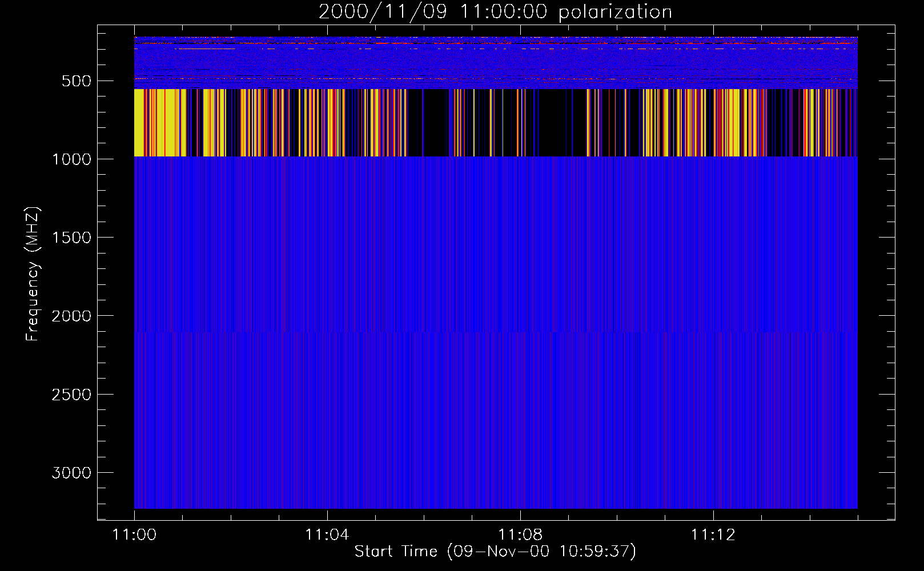Click the 11:04 time tick label
Viewport: 924px width, 571px height.
tap(327, 535)
